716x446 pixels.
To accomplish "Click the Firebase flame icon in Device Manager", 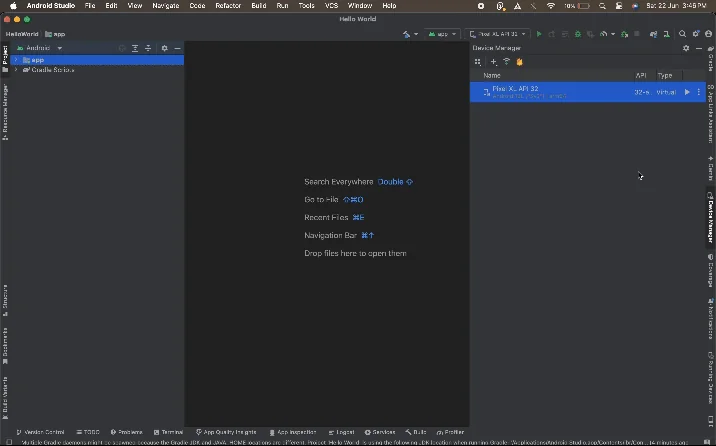I will click(519, 62).
